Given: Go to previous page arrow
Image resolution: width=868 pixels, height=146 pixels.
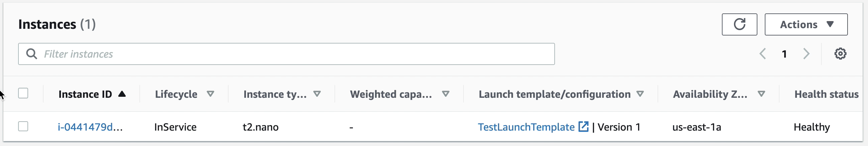Looking at the screenshot, I should (762, 54).
